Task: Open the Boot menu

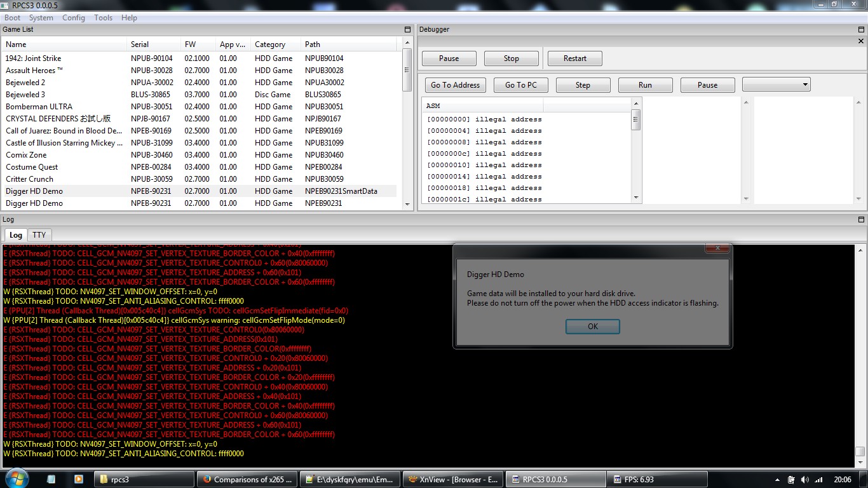Action: coord(12,18)
